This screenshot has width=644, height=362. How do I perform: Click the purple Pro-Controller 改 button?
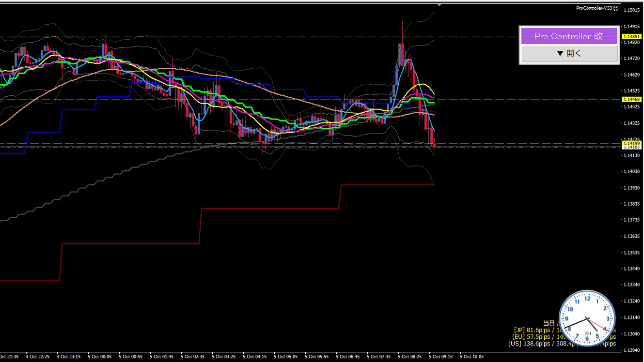(x=569, y=36)
